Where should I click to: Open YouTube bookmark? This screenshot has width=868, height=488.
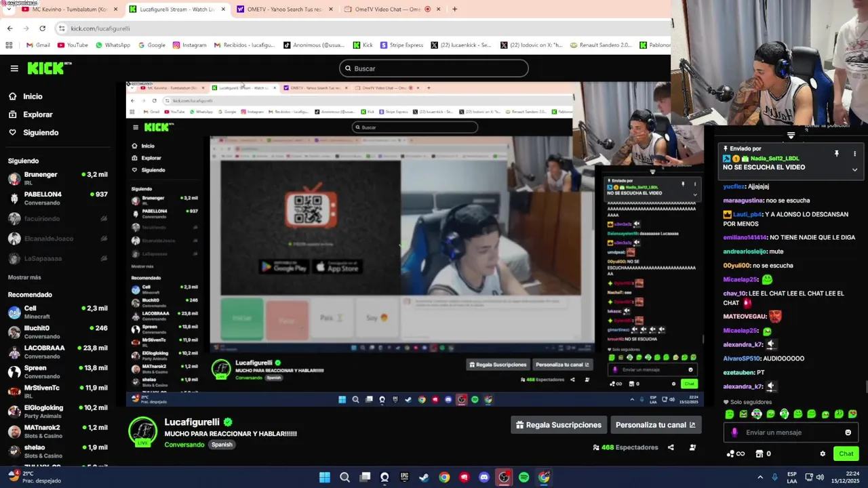tap(73, 45)
